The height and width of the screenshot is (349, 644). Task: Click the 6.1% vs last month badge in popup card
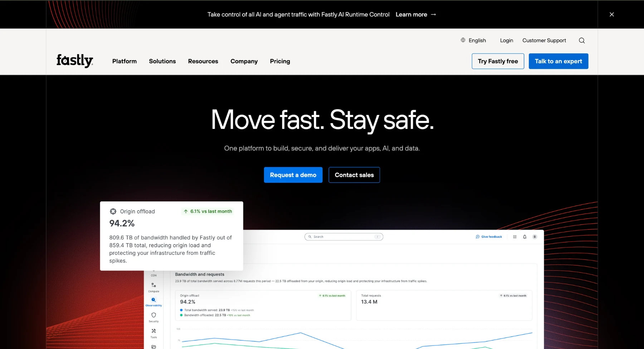pyautogui.click(x=208, y=212)
